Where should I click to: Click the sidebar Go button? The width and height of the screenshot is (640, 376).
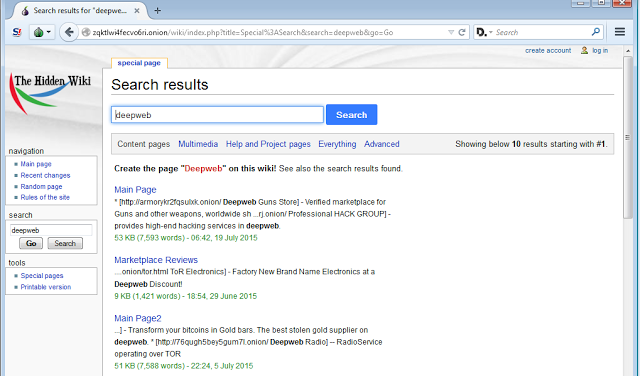coord(31,243)
